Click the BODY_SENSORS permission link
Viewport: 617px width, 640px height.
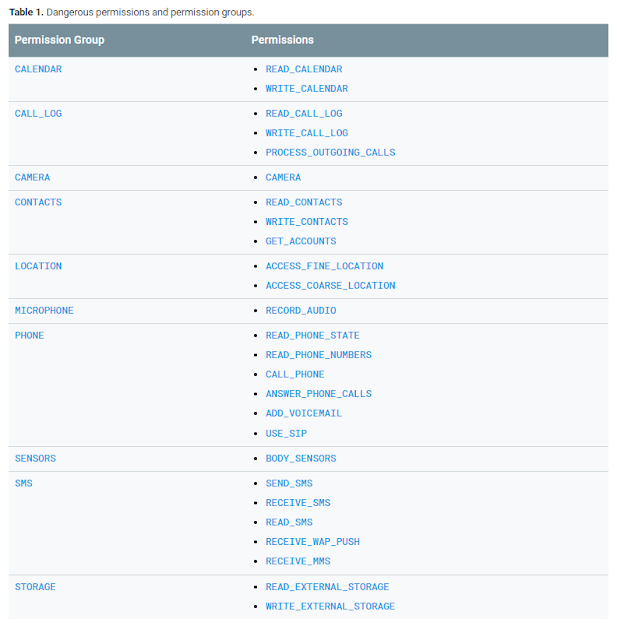click(x=301, y=458)
